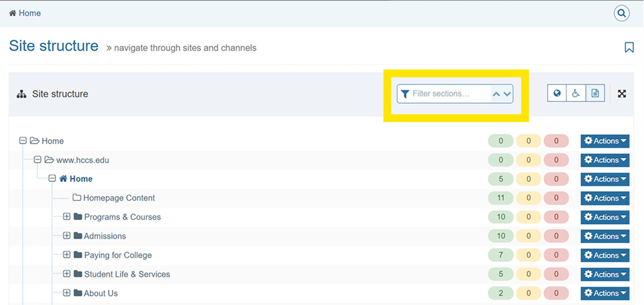The image size is (644, 305).
Task: Select the About Us section label
Action: 101,293
